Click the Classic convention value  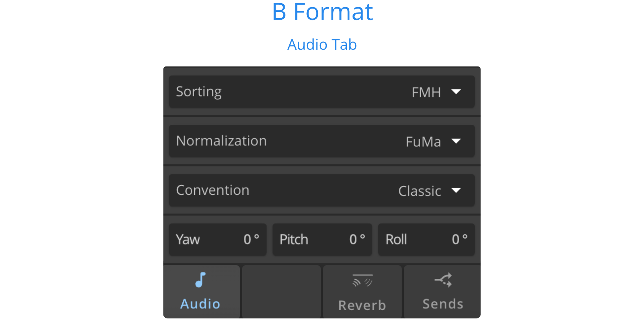419,191
